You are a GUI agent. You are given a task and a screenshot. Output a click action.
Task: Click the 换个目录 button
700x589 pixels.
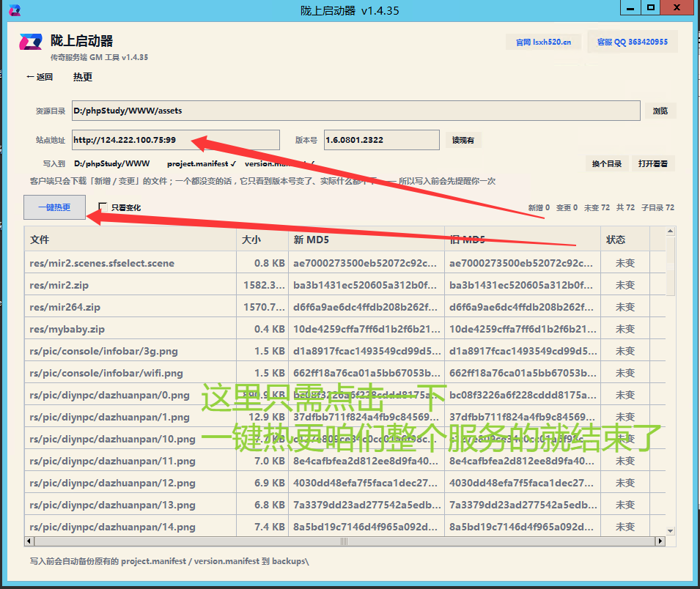click(607, 164)
